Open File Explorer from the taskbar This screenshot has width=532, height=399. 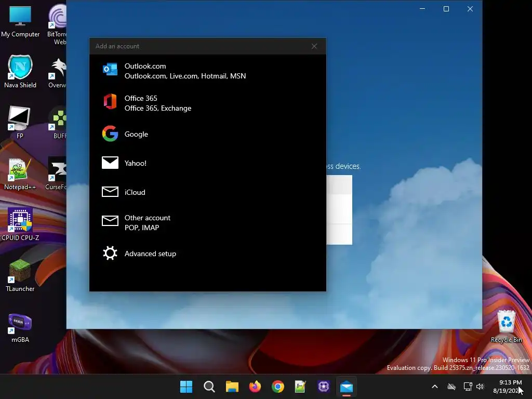point(232,387)
